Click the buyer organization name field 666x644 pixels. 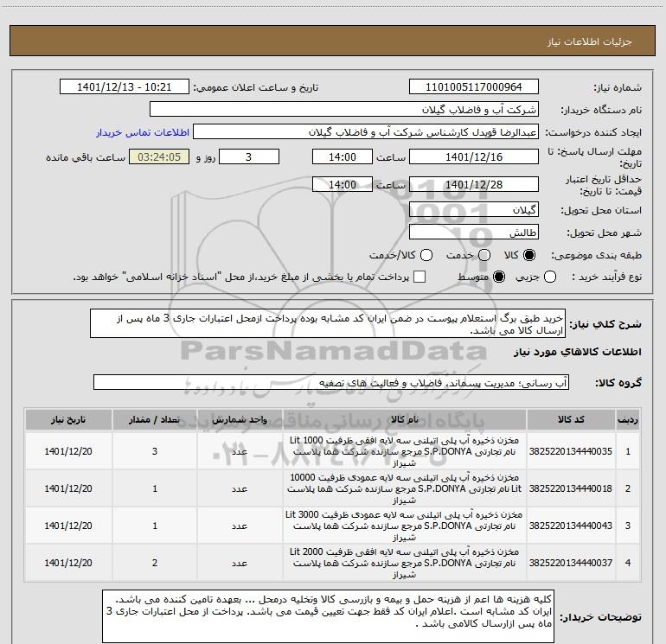tap(344, 110)
